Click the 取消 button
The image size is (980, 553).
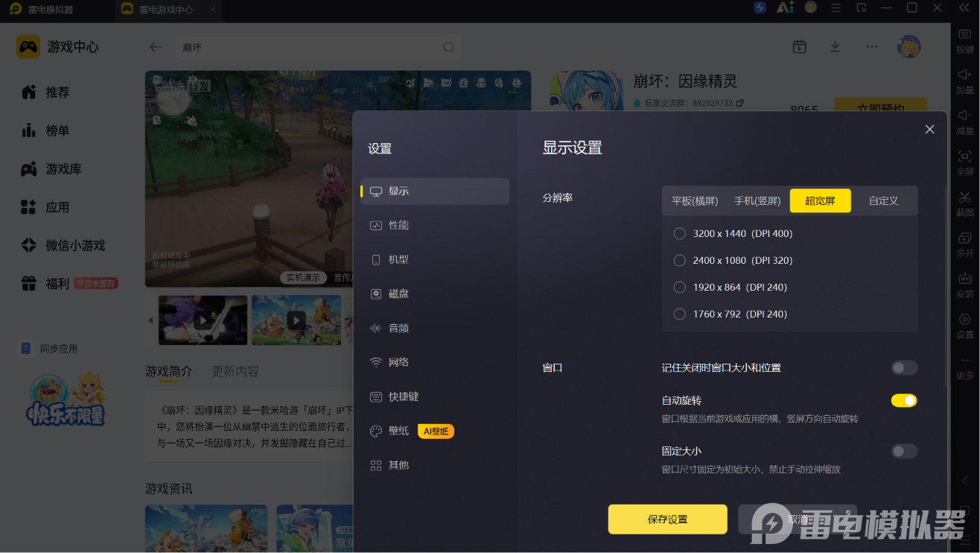click(798, 519)
